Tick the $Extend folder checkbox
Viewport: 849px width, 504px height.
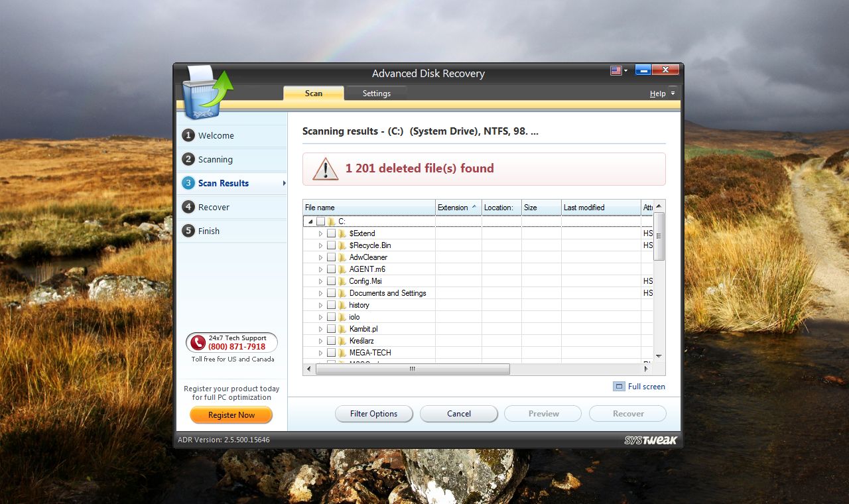[331, 233]
